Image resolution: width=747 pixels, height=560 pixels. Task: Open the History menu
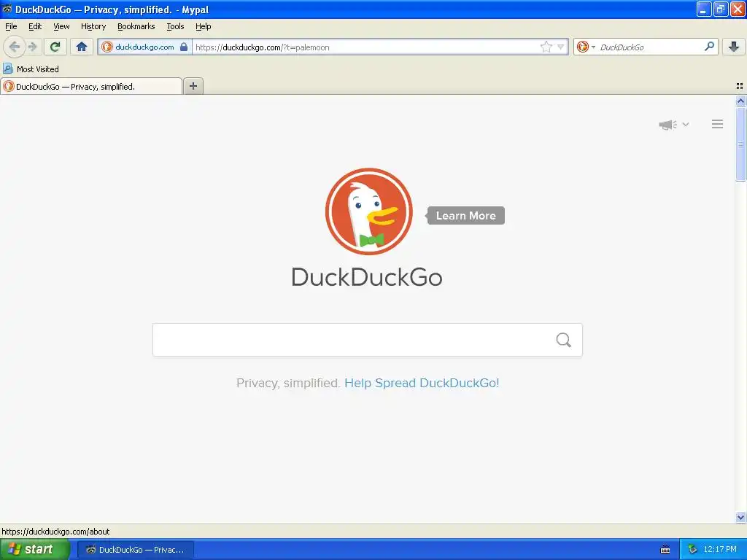coord(93,26)
